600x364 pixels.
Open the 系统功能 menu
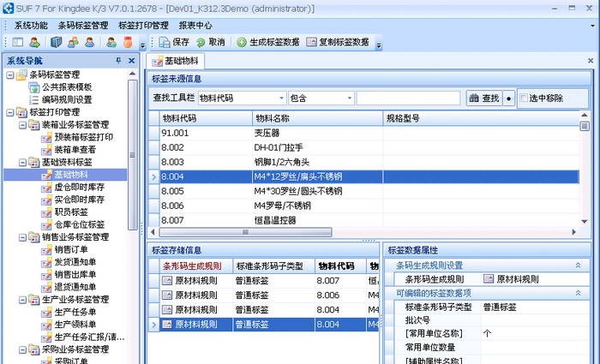(x=31, y=26)
